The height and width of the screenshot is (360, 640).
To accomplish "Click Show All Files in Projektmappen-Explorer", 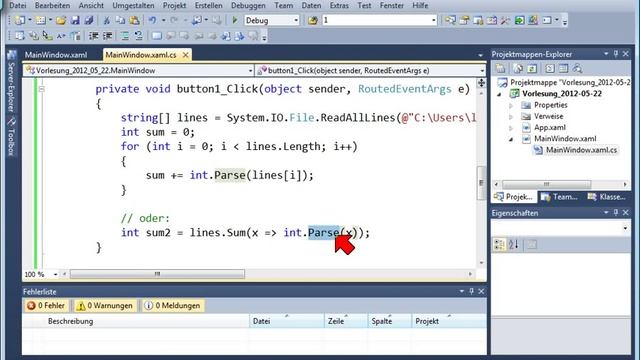I will [x=518, y=69].
